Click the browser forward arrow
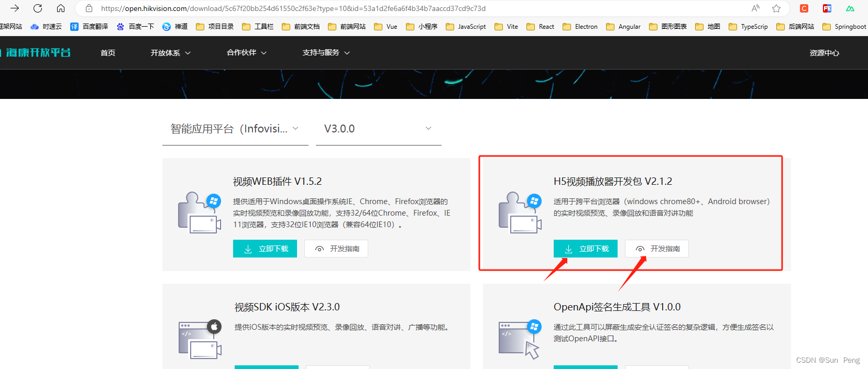 tap(15, 8)
